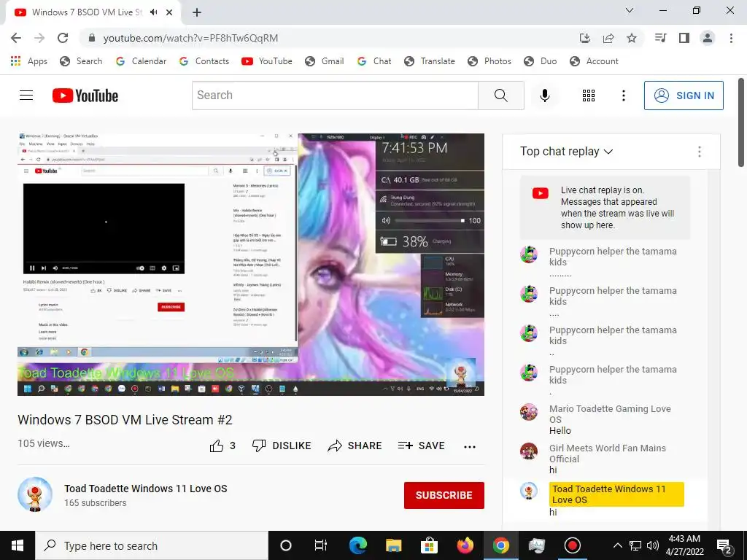This screenshot has height=560, width=747.
Task: Click SAVE to playlist button
Action: [x=421, y=446]
